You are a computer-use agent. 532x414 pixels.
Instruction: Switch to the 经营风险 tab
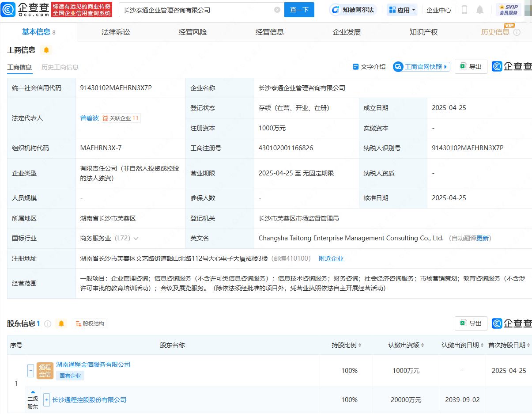tap(192, 32)
